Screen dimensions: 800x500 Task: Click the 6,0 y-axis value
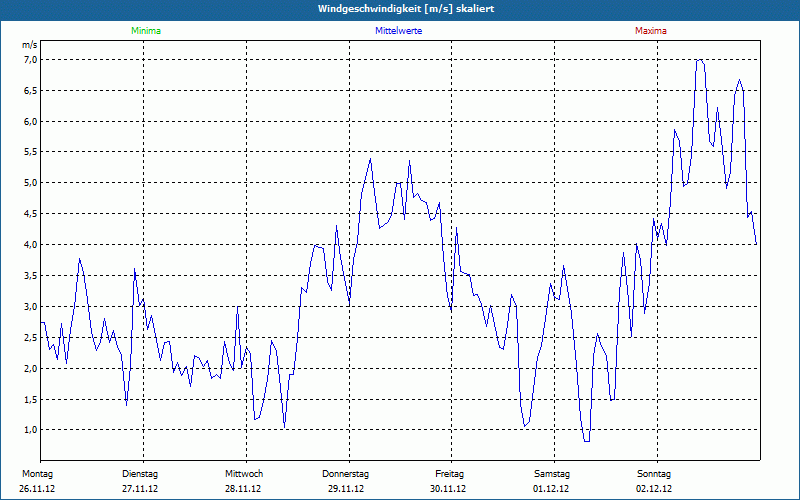point(30,121)
